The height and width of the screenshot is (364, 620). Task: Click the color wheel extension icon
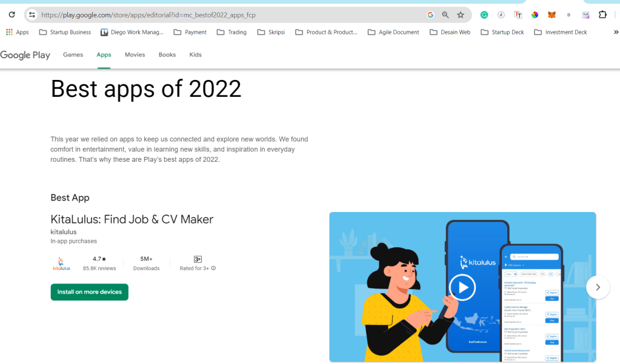coord(535,15)
